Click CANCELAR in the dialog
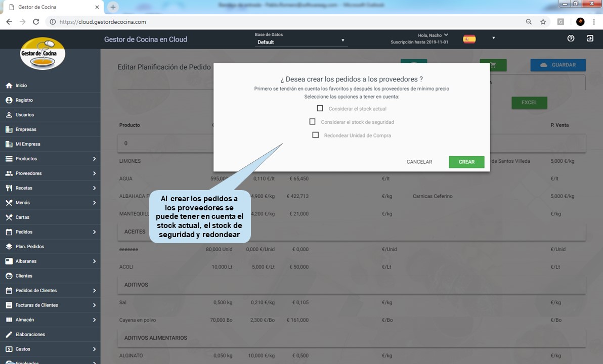 coord(419,162)
